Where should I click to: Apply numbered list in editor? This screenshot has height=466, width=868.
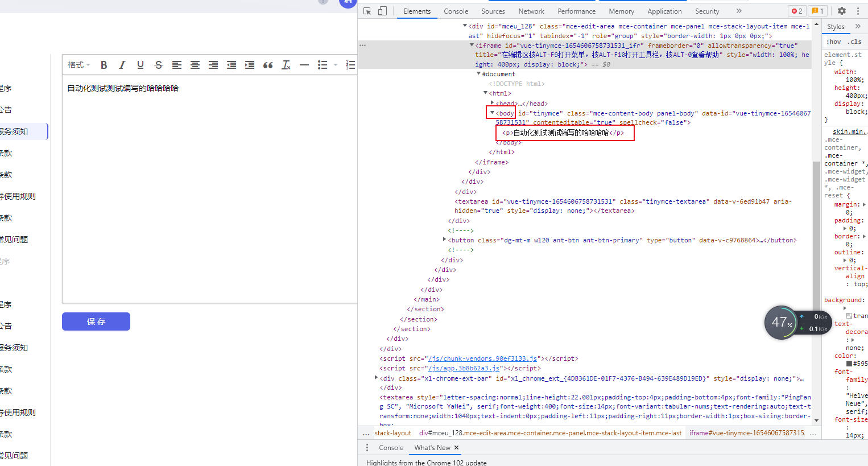tap(351, 65)
